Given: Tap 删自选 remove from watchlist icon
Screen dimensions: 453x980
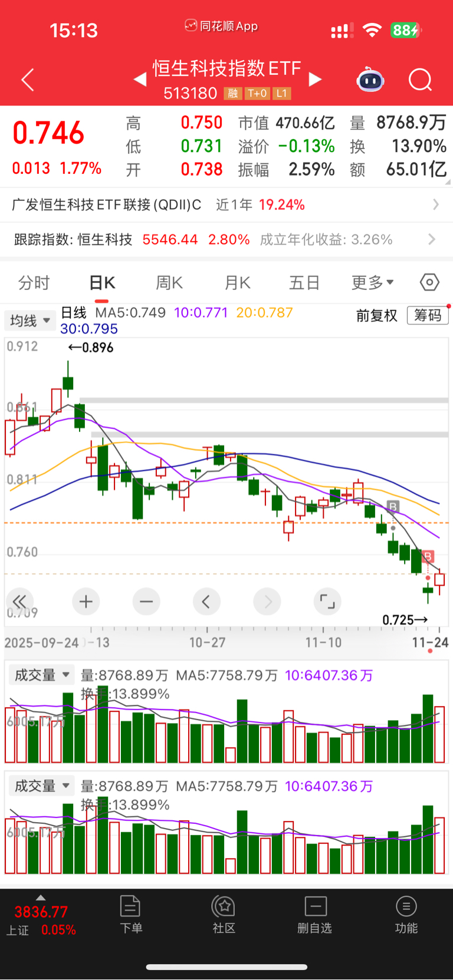Looking at the screenshot, I should pyautogui.click(x=315, y=915).
